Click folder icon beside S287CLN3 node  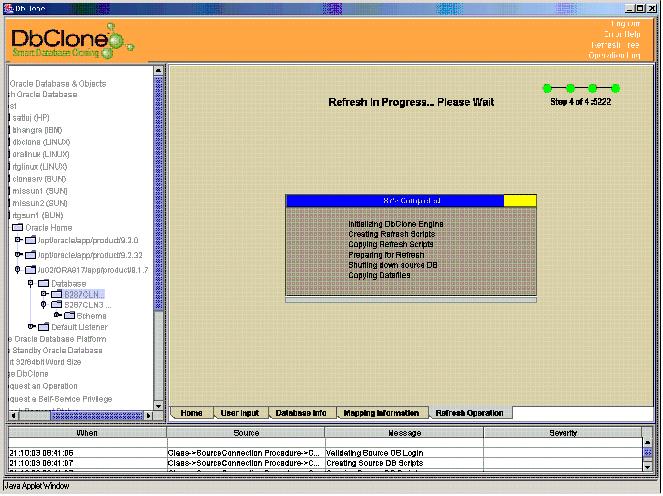pos(56,304)
